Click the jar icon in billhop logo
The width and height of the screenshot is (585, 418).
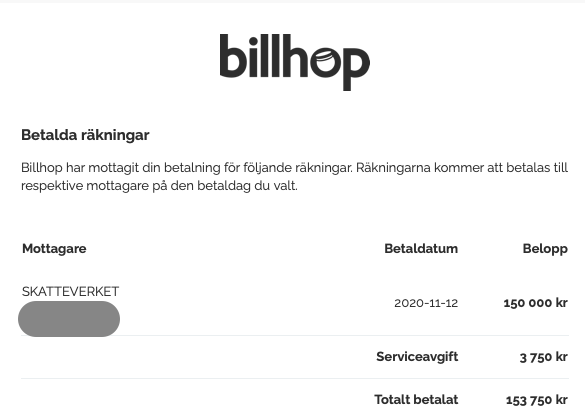pos(324,57)
